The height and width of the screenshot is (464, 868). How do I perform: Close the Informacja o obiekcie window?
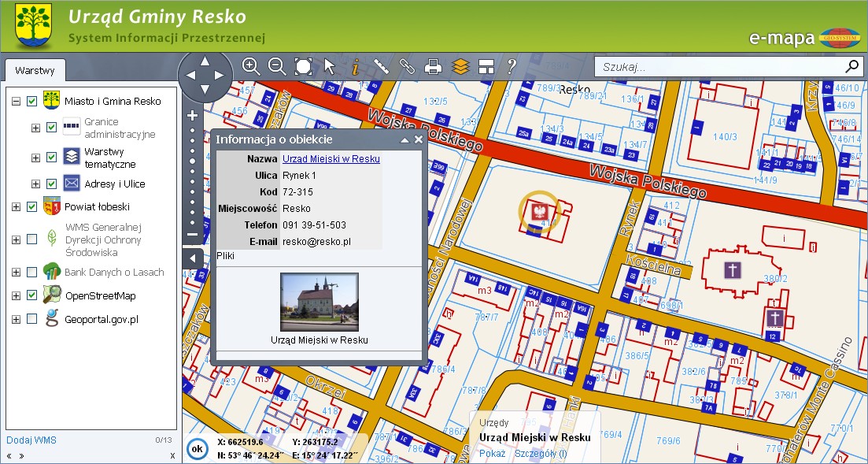(x=419, y=139)
